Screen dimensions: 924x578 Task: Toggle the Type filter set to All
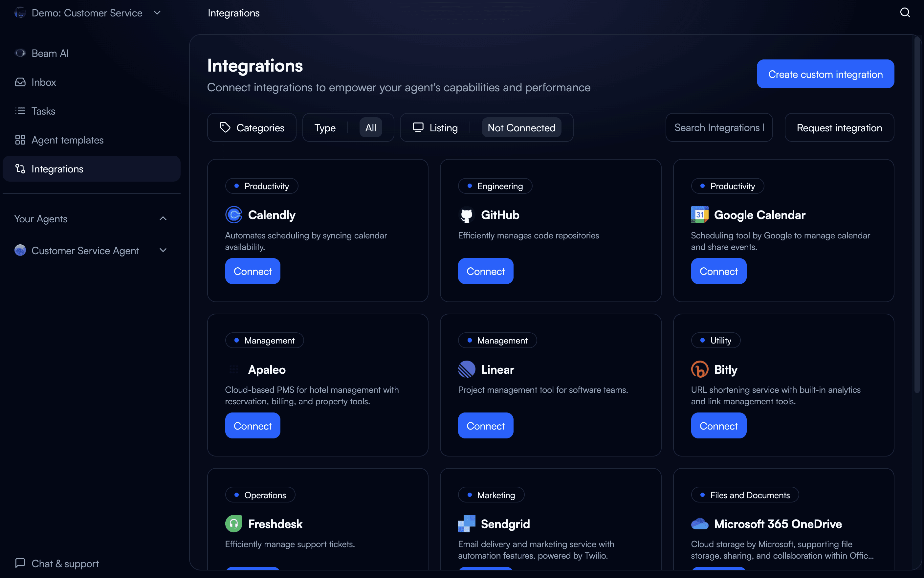[370, 128]
